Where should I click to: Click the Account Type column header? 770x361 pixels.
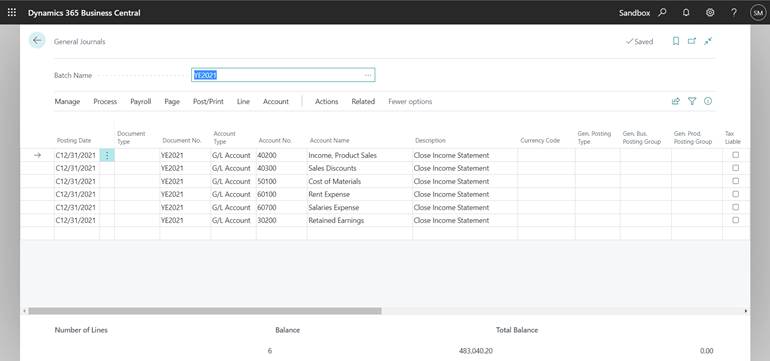tap(224, 138)
